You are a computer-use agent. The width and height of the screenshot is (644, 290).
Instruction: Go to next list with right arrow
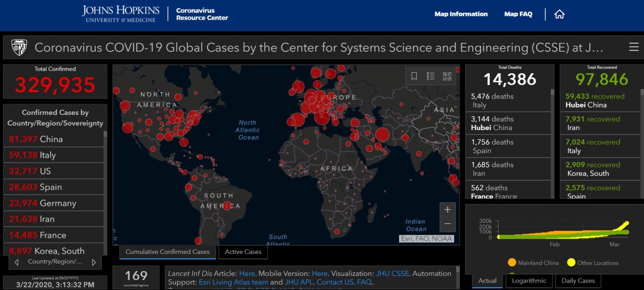coord(94,262)
